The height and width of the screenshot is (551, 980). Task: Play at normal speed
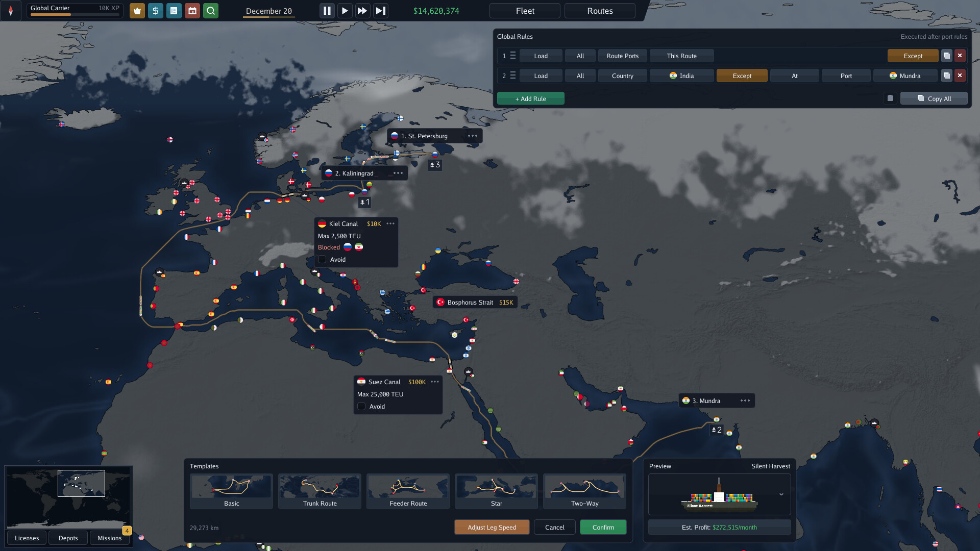(x=345, y=11)
